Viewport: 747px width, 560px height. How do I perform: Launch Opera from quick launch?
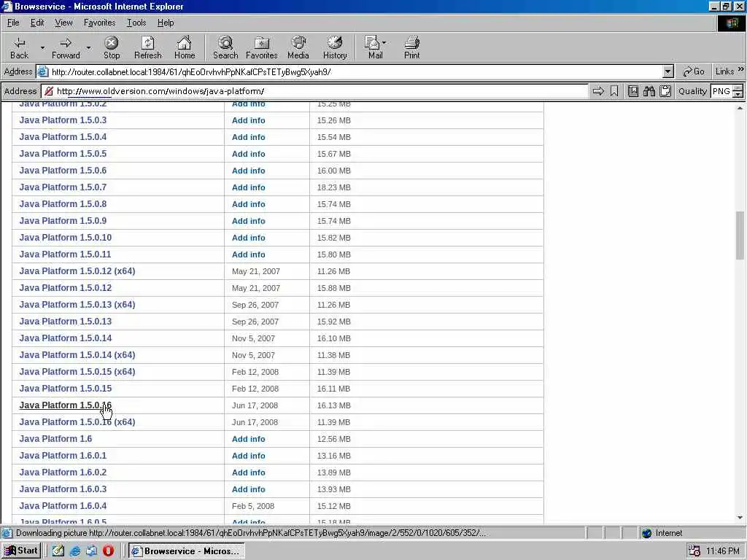click(109, 551)
